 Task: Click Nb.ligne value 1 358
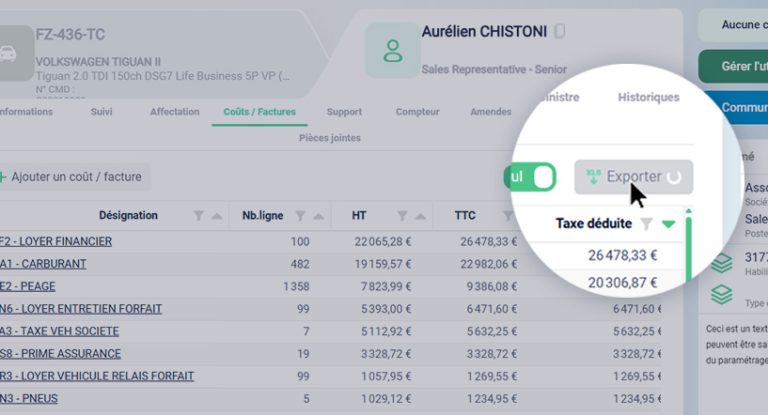pyautogui.click(x=296, y=287)
